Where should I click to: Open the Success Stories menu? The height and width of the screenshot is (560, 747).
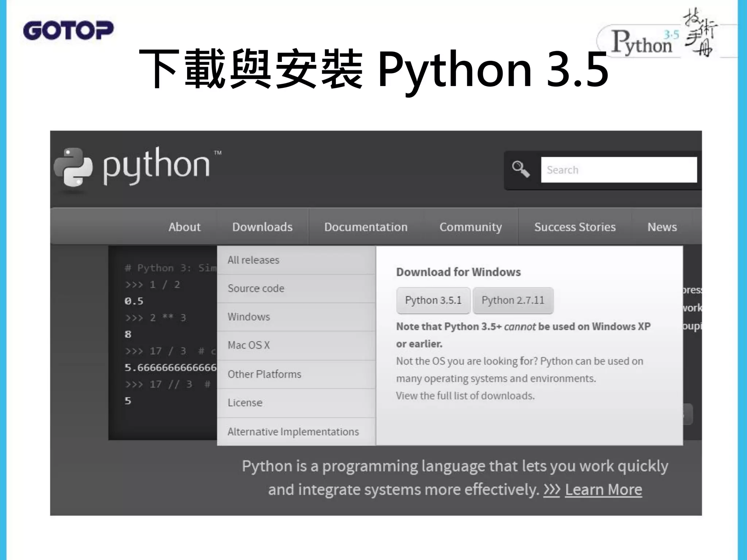[575, 227]
